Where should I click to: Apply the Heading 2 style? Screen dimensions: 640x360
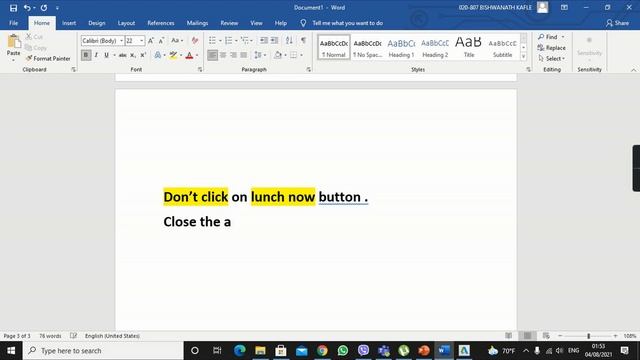pyautogui.click(x=435, y=47)
